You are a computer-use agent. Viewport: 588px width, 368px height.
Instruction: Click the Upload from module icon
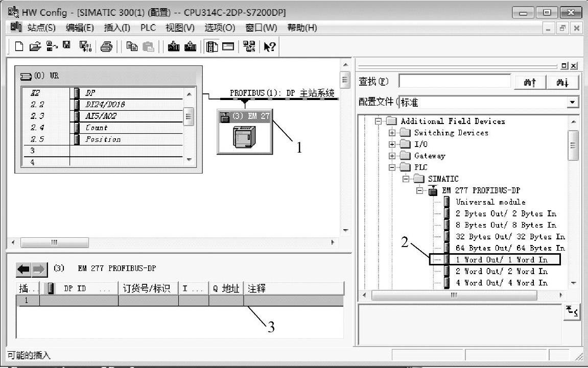tap(190, 46)
